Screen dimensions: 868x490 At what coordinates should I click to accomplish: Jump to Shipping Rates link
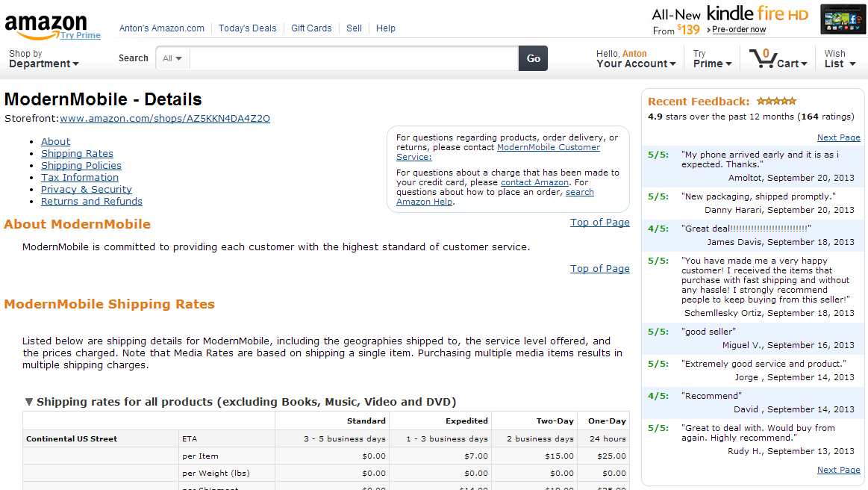click(x=77, y=154)
